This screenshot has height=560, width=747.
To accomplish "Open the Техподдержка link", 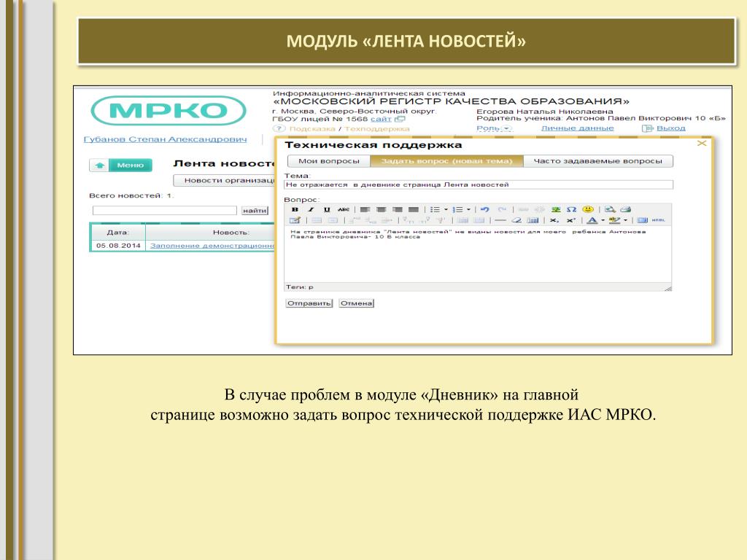I will click(377, 128).
